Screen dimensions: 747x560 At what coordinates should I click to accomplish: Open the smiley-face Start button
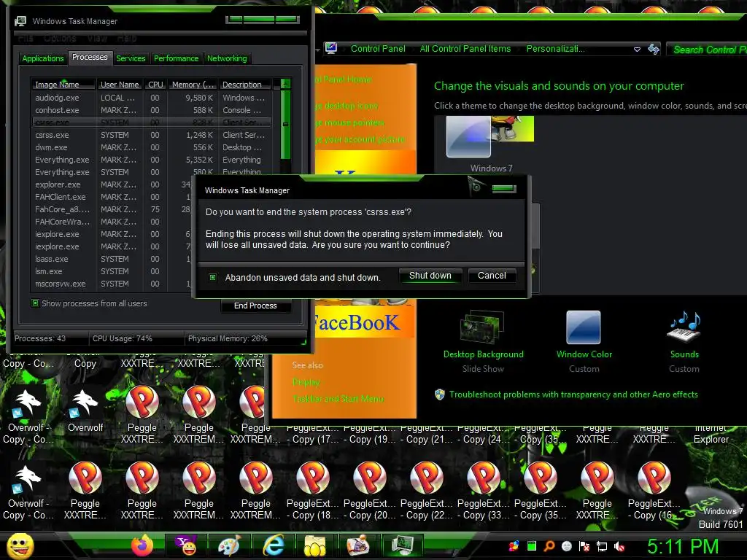tap(20, 546)
